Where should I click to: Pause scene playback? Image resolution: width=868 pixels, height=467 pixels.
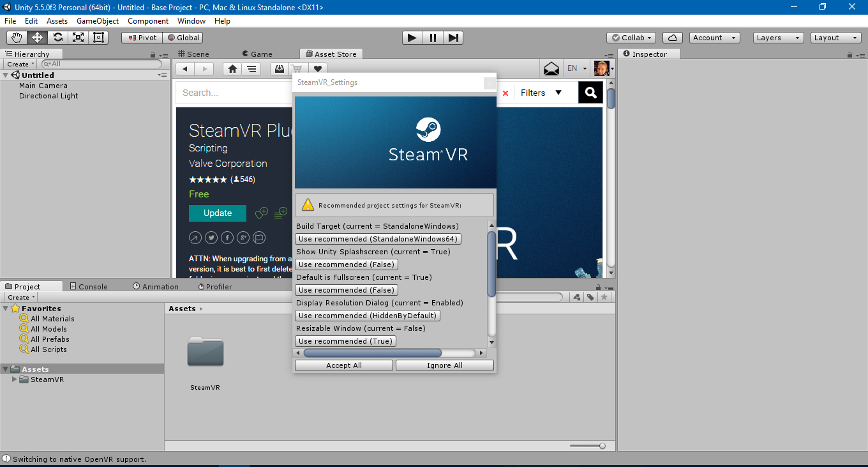click(x=432, y=38)
